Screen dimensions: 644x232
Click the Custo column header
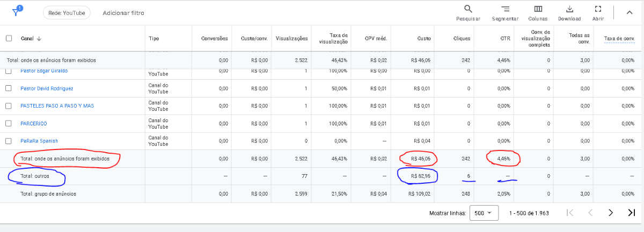coord(424,39)
